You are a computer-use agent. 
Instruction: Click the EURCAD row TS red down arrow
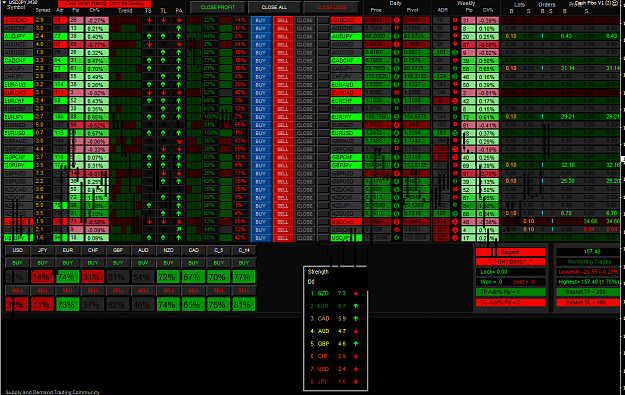(x=149, y=92)
